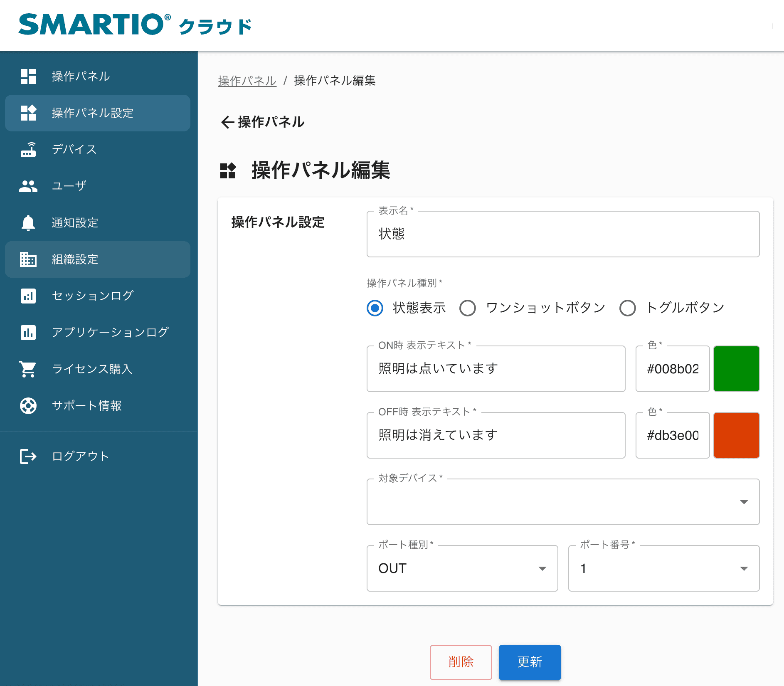Open the サポート情報 support information
The image size is (784, 686).
pyautogui.click(x=86, y=406)
